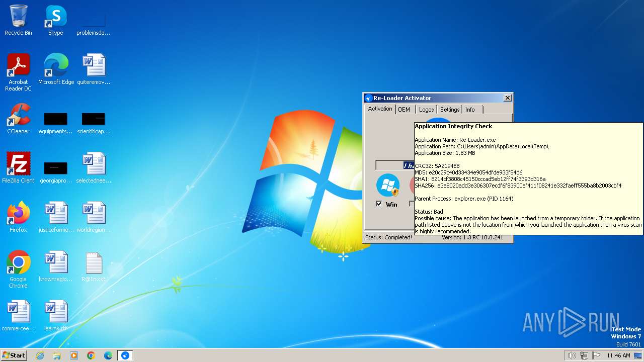Click 'Version: 1.3 RC 10.0.241' text
Screen dimensions: 644x362
pos(472,237)
